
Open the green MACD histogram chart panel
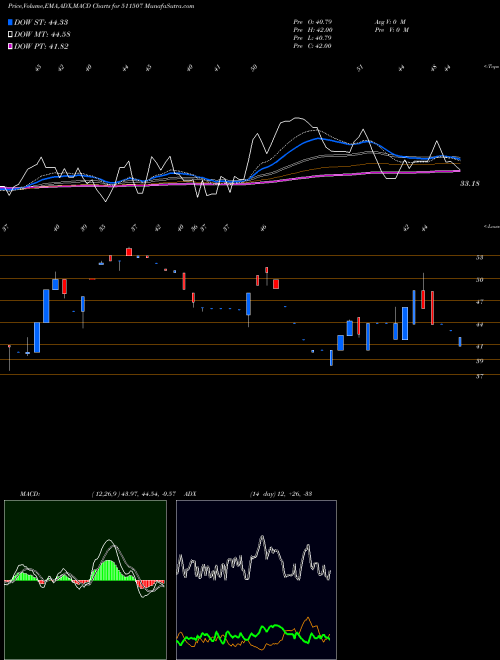tap(85, 580)
